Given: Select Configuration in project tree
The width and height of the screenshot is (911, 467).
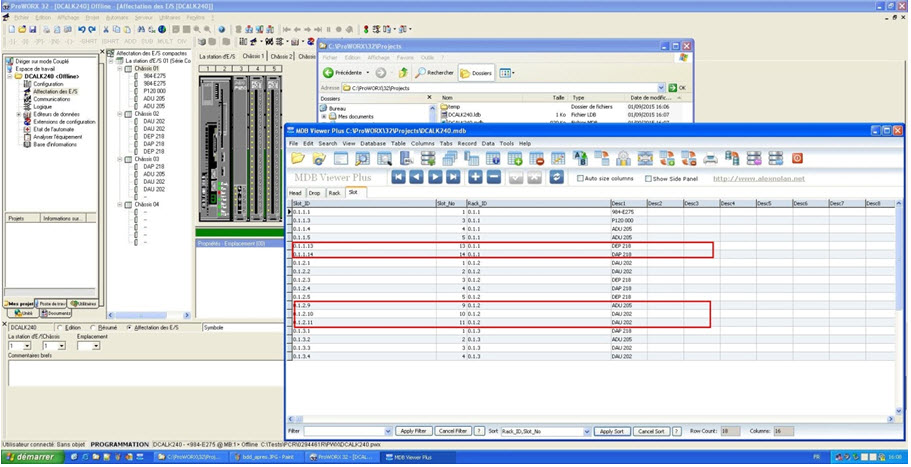Looking at the screenshot, I should (x=48, y=84).
